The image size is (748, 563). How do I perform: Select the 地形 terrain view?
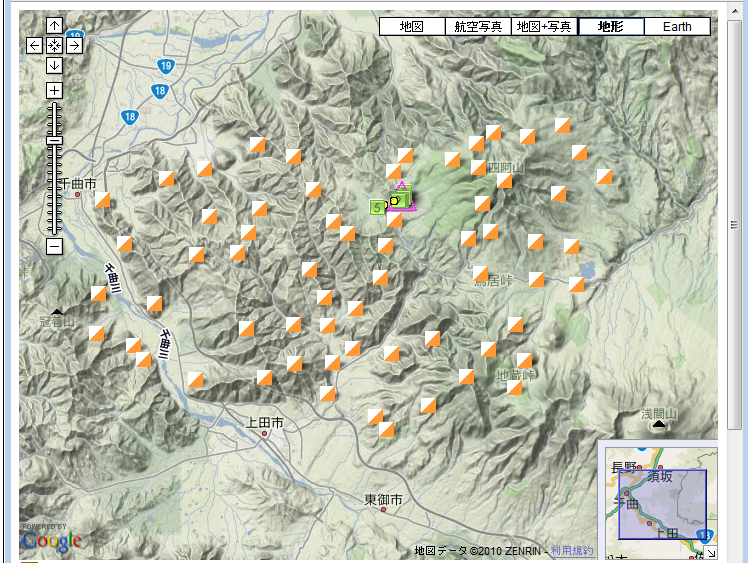[x=611, y=26]
